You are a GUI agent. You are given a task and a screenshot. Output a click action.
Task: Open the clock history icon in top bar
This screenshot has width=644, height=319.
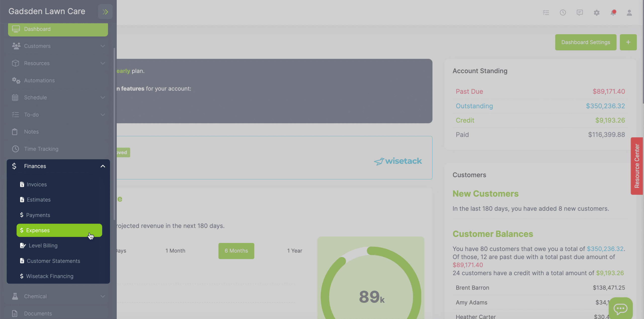tap(563, 13)
